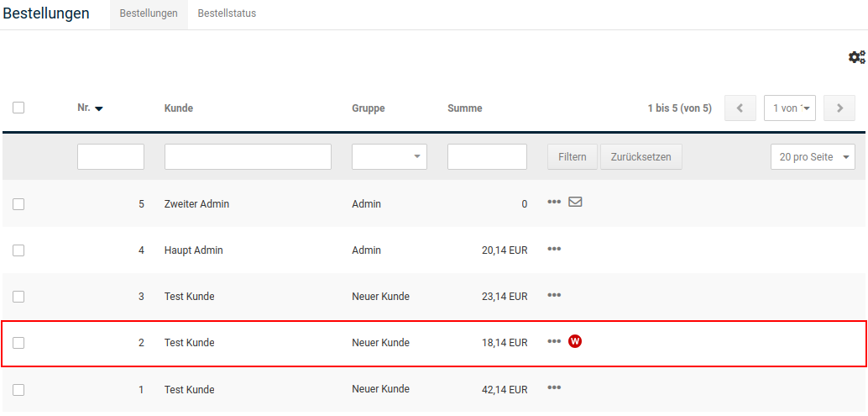Tick the checkbox for order 3
Image resolution: width=868 pixels, height=416 pixels.
pyautogui.click(x=18, y=296)
